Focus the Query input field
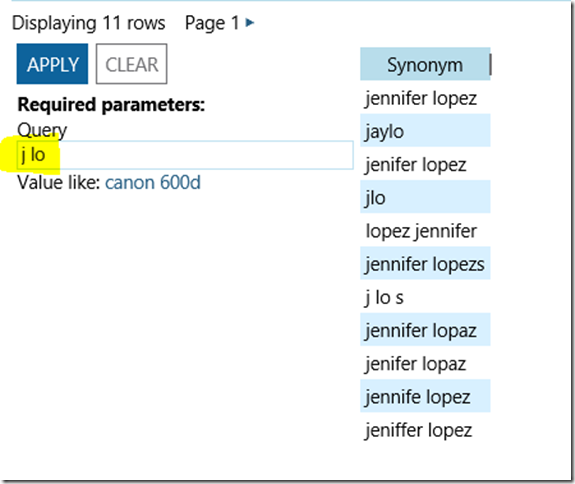 tap(185, 155)
